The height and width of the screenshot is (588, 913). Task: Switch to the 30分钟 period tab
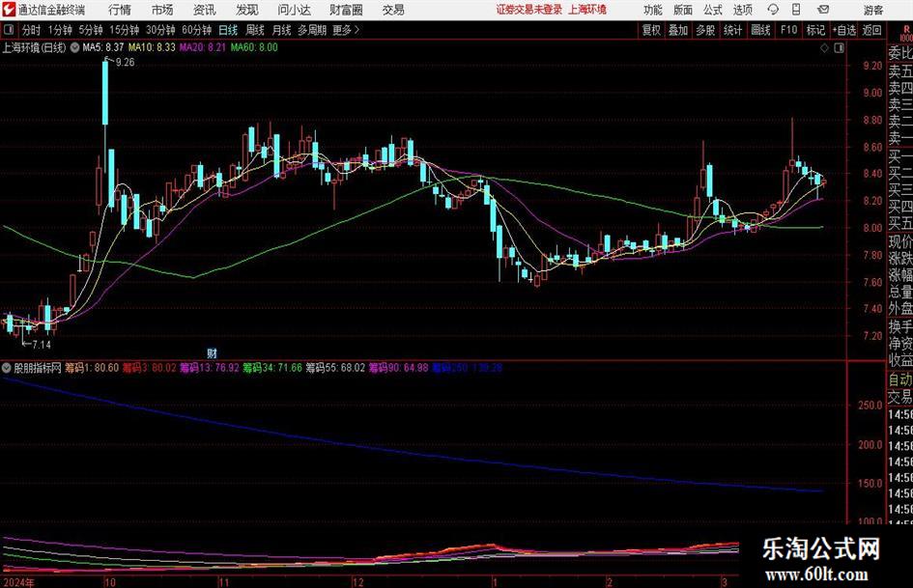(x=160, y=30)
